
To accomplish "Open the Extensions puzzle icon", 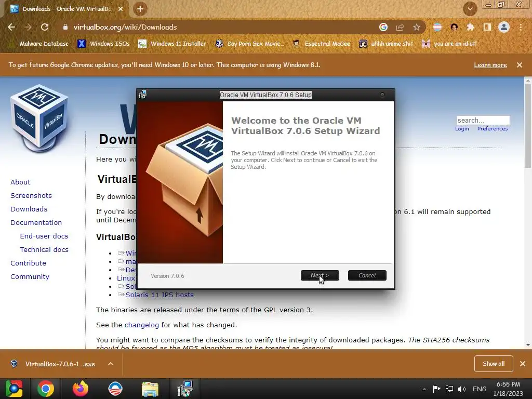I will click(x=471, y=27).
